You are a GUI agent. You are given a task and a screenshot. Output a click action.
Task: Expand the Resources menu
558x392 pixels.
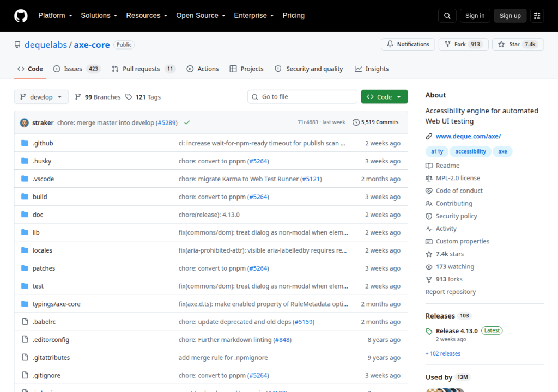tap(147, 16)
